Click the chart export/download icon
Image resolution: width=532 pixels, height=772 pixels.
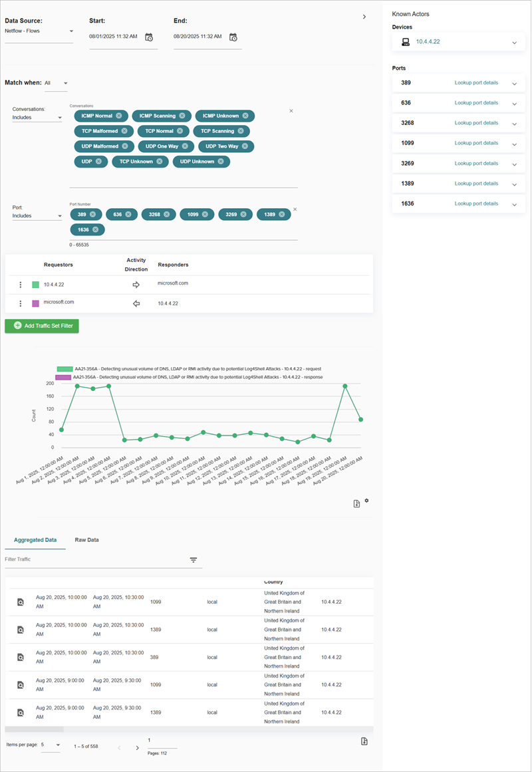356,503
